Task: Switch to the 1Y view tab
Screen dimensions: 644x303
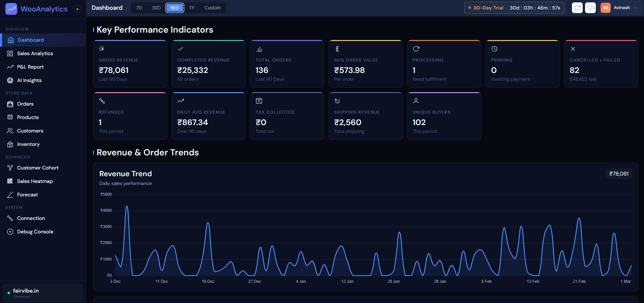Action: coord(192,7)
